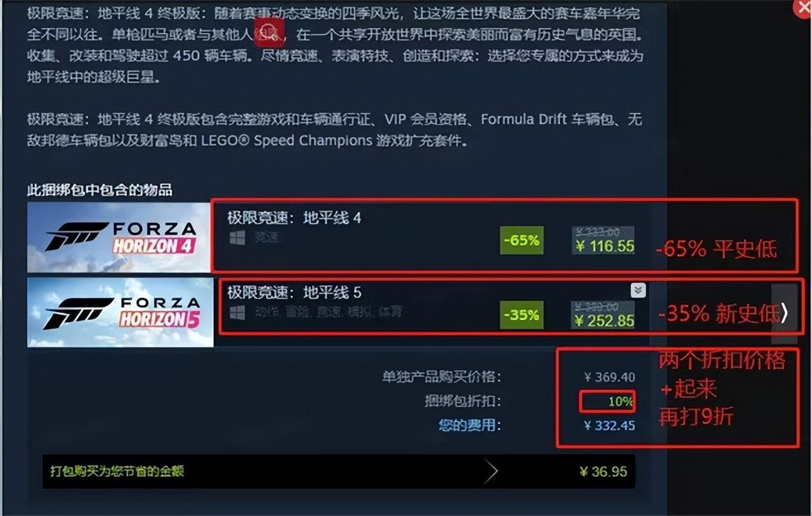Click the red close button at top right
The width and height of the screenshot is (812, 516).
(804, 7)
